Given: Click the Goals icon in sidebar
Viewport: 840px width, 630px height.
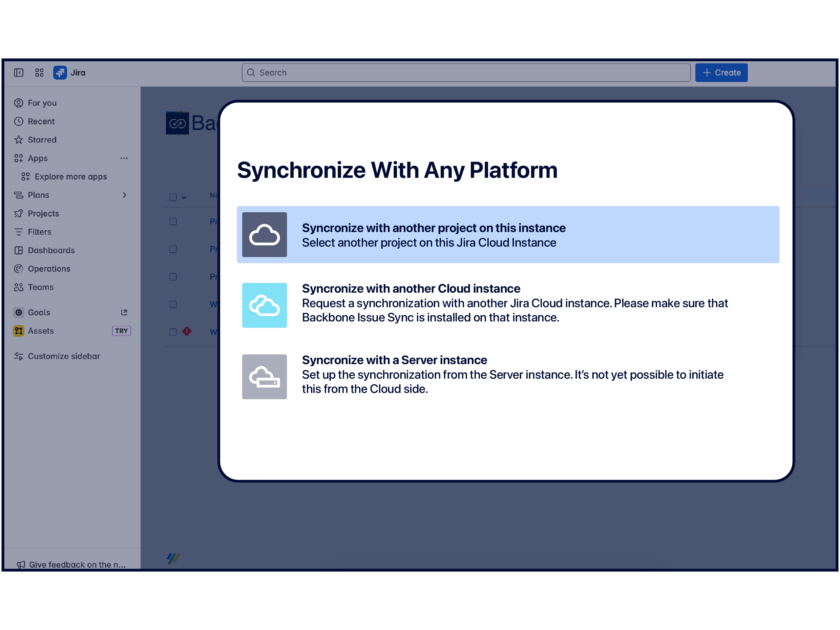Looking at the screenshot, I should tap(19, 313).
